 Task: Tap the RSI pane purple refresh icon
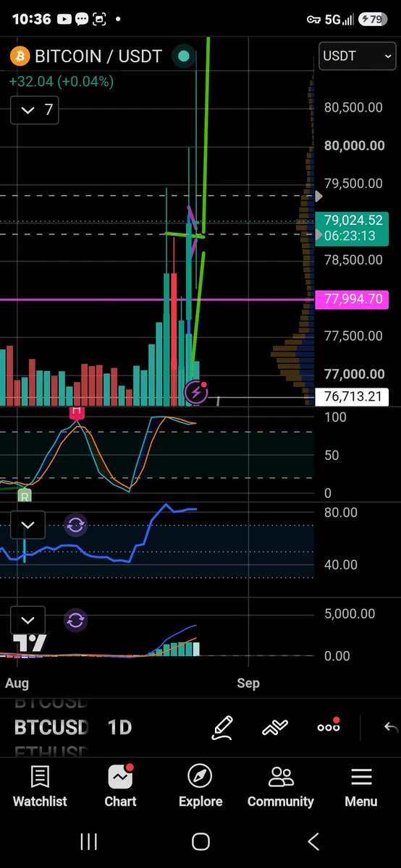[x=75, y=524]
